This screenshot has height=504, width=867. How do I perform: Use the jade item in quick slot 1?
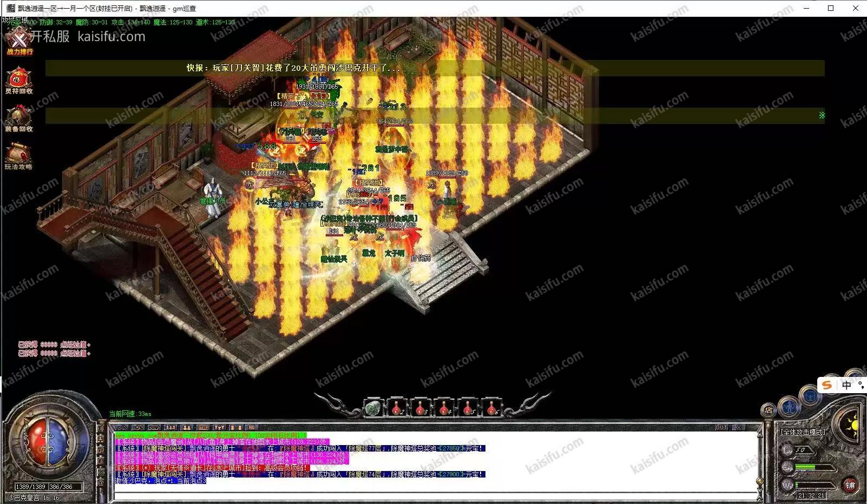coord(372,407)
